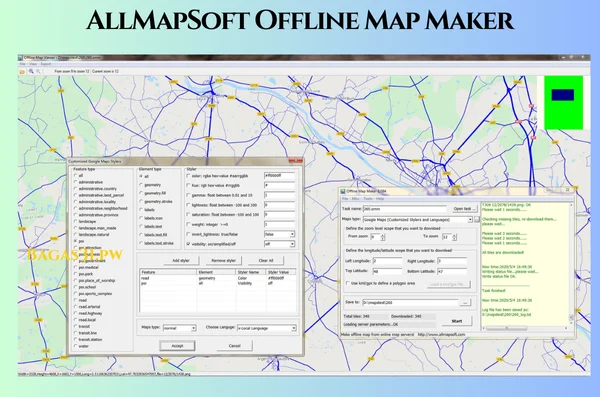Click the Clear All button

(x=266, y=261)
